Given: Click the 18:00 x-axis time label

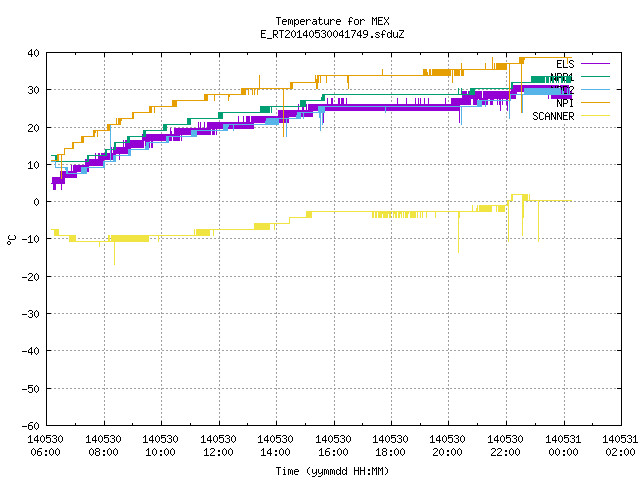Looking at the screenshot, I should (391, 452).
